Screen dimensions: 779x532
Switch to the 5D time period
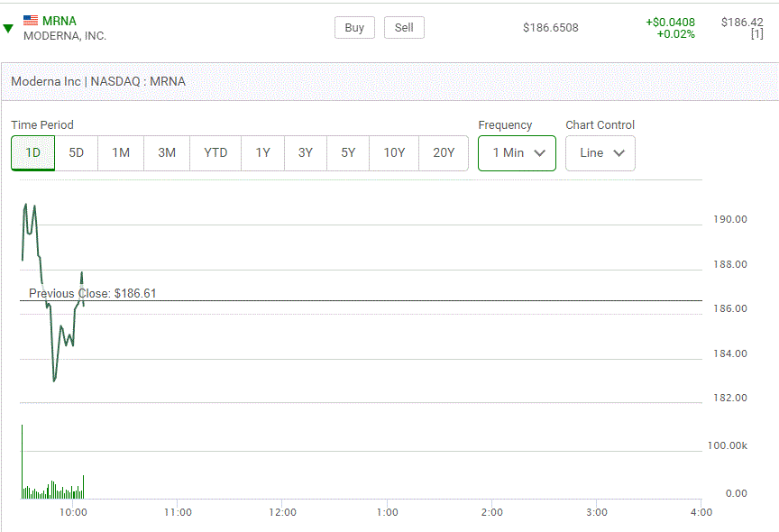pos(76,152)
